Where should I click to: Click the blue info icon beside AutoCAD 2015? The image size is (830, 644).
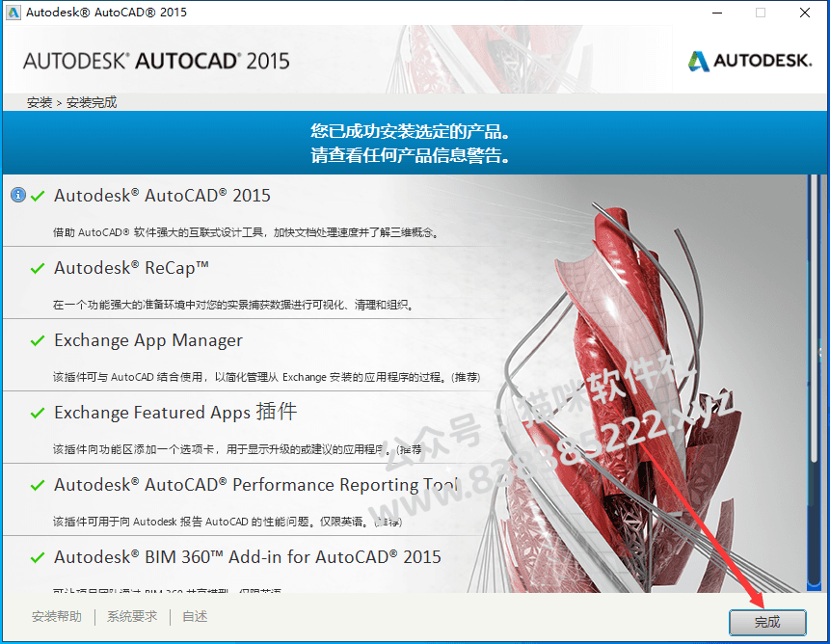[x=18, y=196]
